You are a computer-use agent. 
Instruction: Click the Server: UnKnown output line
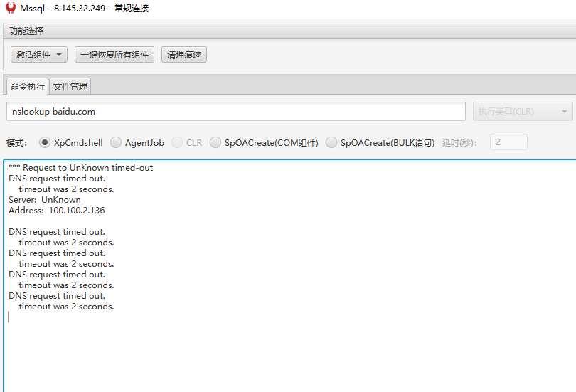click(x=45, y=200)
